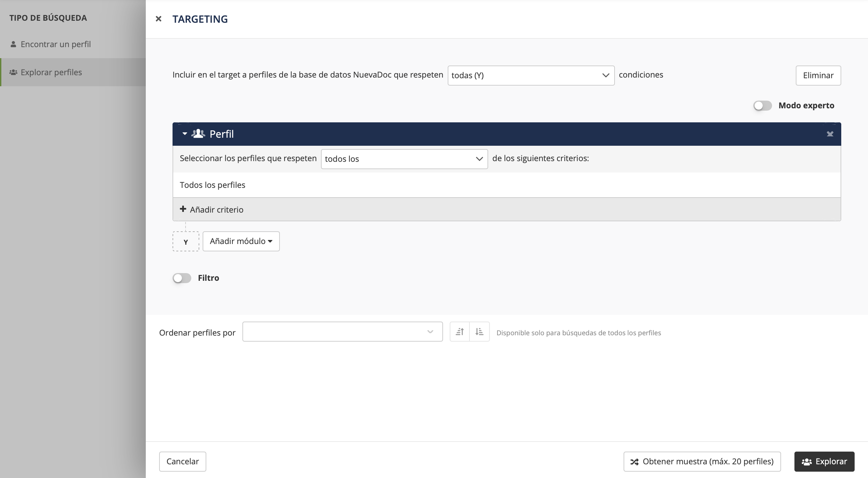The image size is (868, 478).
Task: Turn on the Filtro toggle
Action: (x=182, y=278)
